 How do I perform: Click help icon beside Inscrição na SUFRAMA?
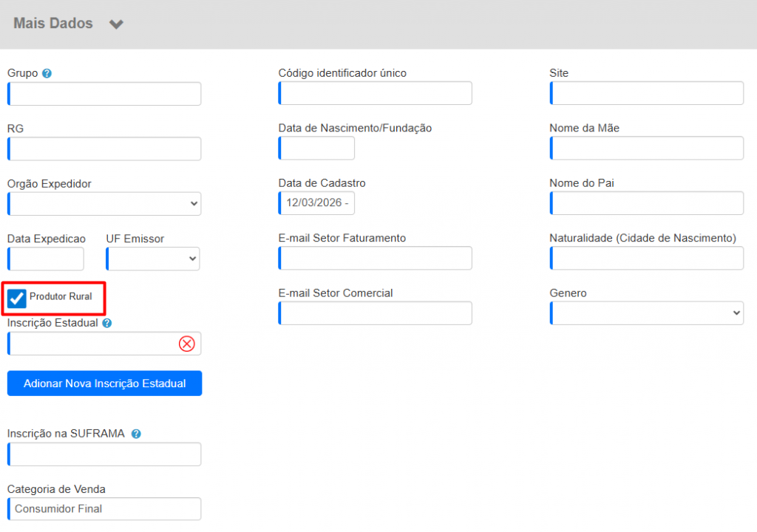coord(136,434)
